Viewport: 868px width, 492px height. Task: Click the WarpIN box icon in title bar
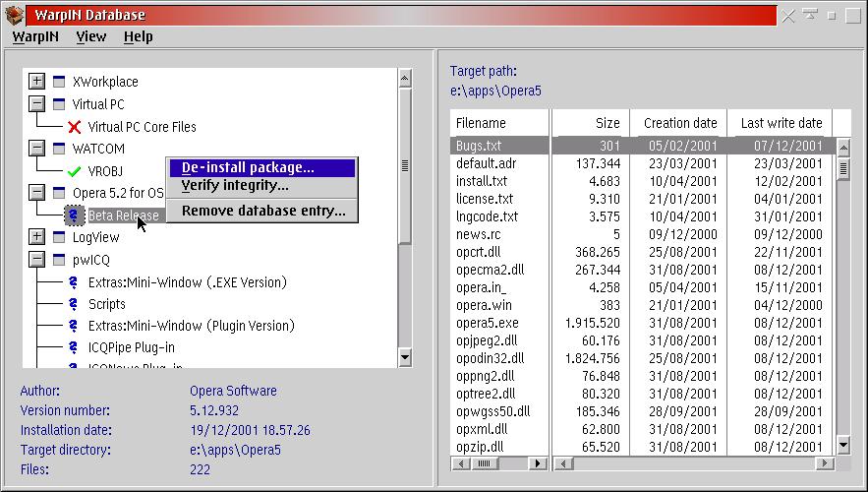click(15, 15)
